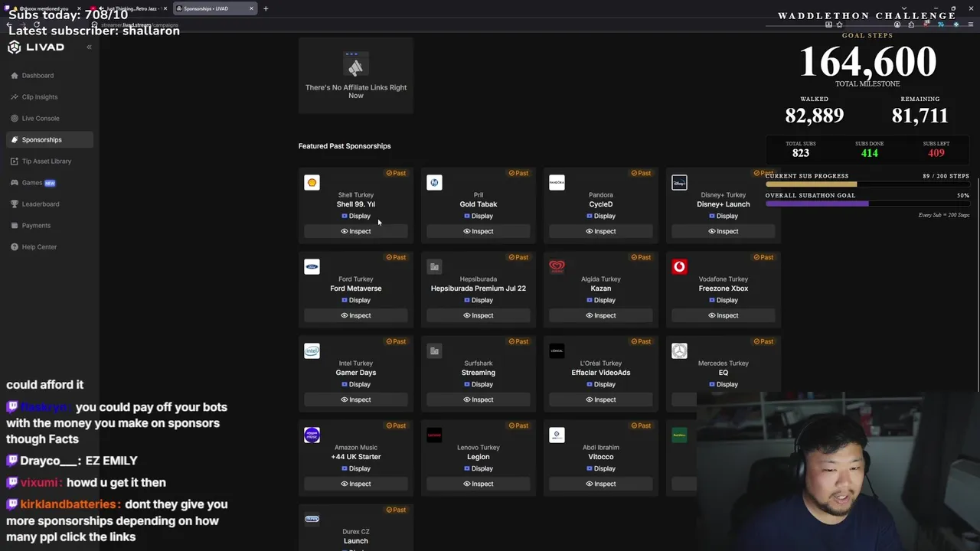This screenshot has height=551, width=980.
Task: Click Past badge on Algida Turkey card
Action: point(641,257)
